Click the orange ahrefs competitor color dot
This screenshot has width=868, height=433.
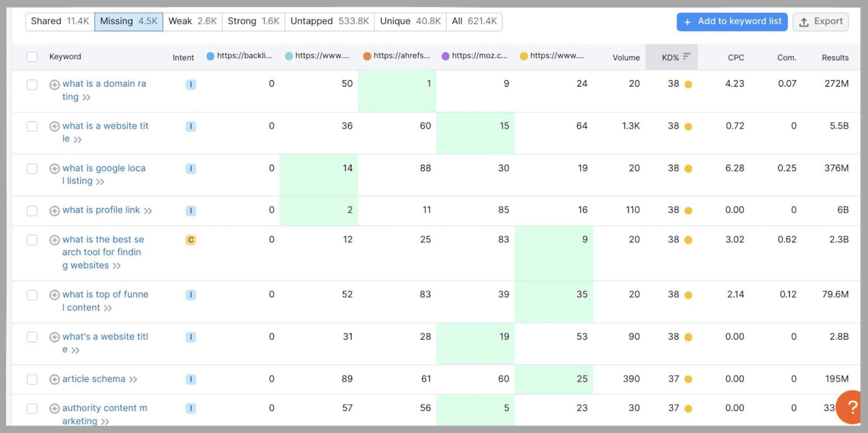tap(367, 56)
